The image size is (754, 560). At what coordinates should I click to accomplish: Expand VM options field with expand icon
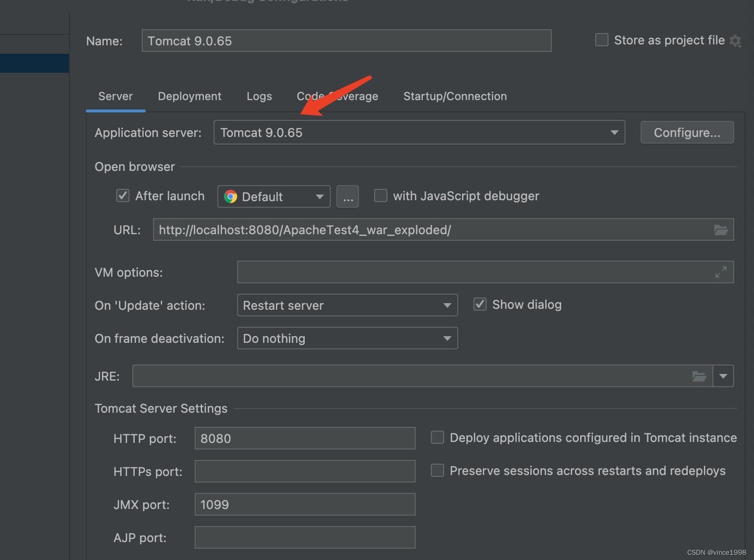(x=720, y=272)
